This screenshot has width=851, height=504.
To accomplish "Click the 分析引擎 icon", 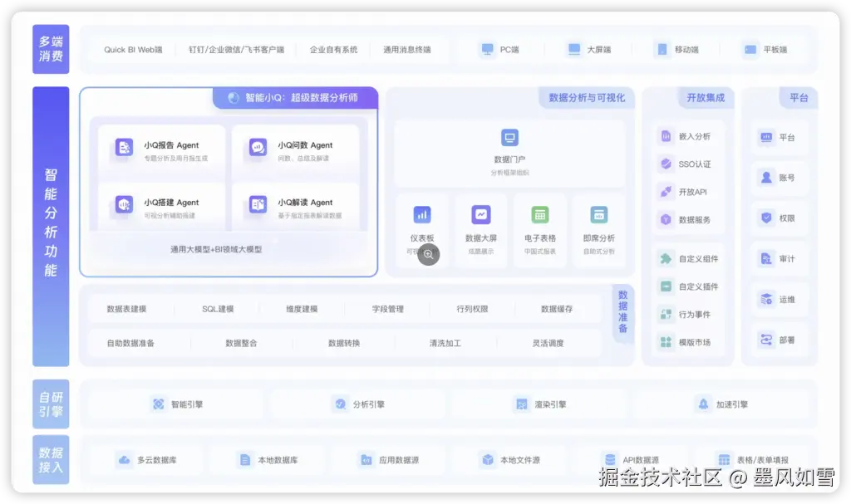I will click(x=340, y=404).
